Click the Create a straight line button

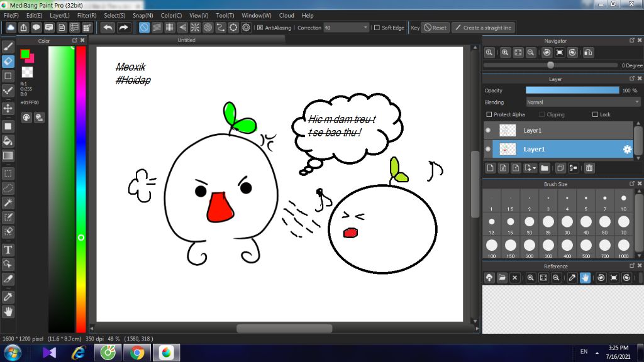click(x=483, y=28)
